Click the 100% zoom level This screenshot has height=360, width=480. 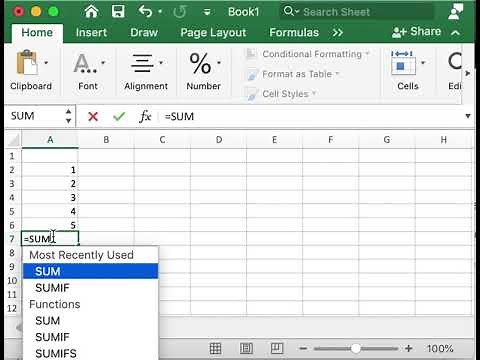[440, 349]
